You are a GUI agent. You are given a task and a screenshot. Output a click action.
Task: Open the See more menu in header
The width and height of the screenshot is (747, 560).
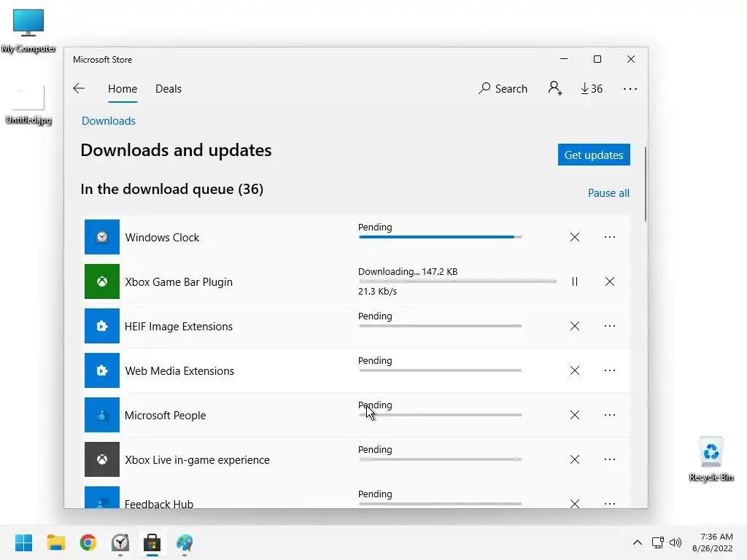click(630, 89)
